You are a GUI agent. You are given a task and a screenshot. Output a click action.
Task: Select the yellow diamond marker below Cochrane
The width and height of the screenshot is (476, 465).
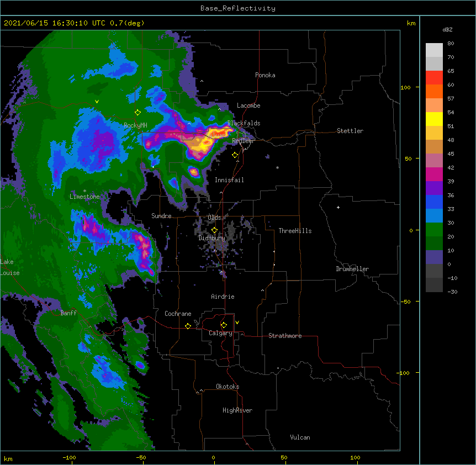[188, 326]
